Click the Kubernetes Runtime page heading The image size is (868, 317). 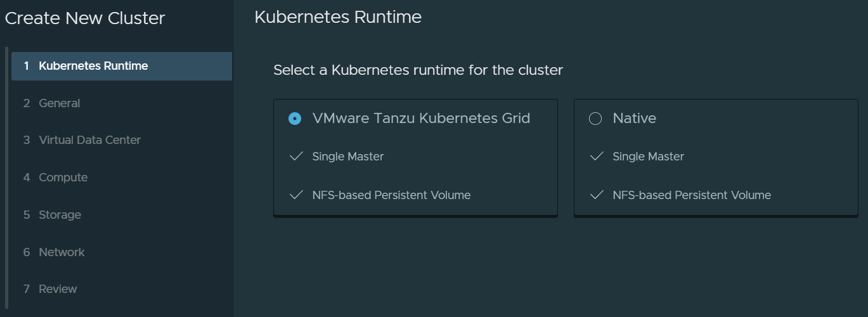338,17
